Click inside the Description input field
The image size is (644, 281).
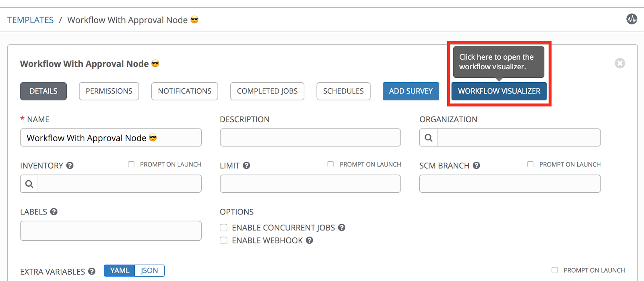coord(310,137)
